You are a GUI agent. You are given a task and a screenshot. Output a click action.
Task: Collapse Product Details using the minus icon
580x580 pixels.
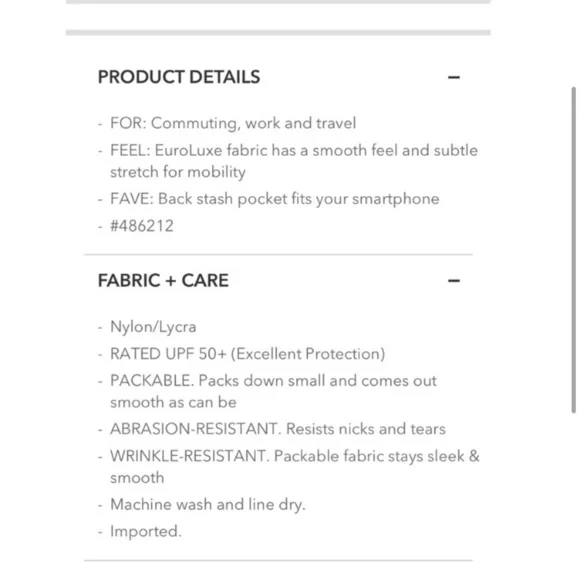pos(453,77)
